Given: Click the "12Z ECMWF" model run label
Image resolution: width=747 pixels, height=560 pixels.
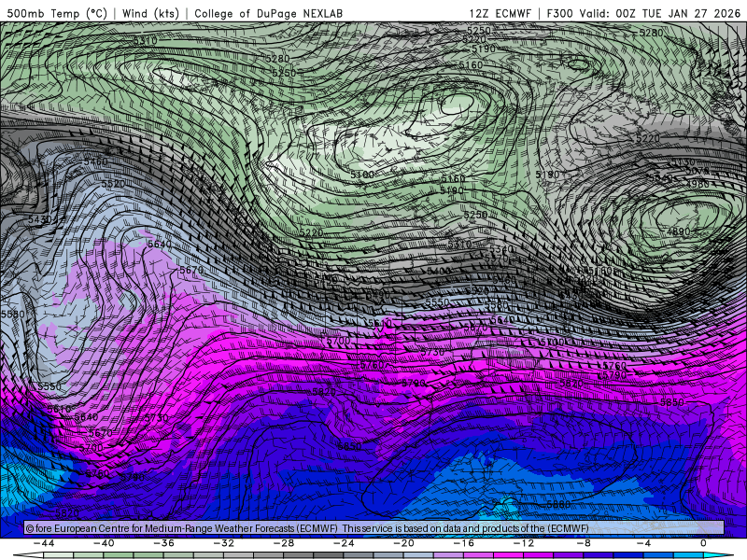Looking at the screenshot, I should (500, 13).
